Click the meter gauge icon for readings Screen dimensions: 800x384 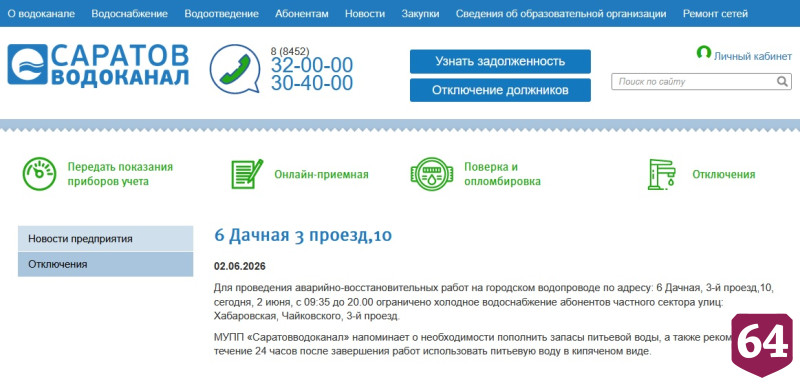point(39,174)
